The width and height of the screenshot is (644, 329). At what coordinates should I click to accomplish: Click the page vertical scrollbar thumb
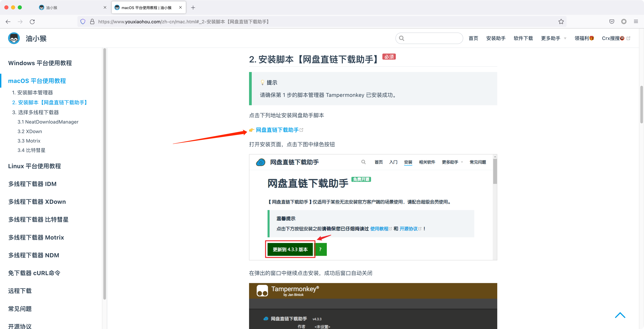[x=641, y=105]
